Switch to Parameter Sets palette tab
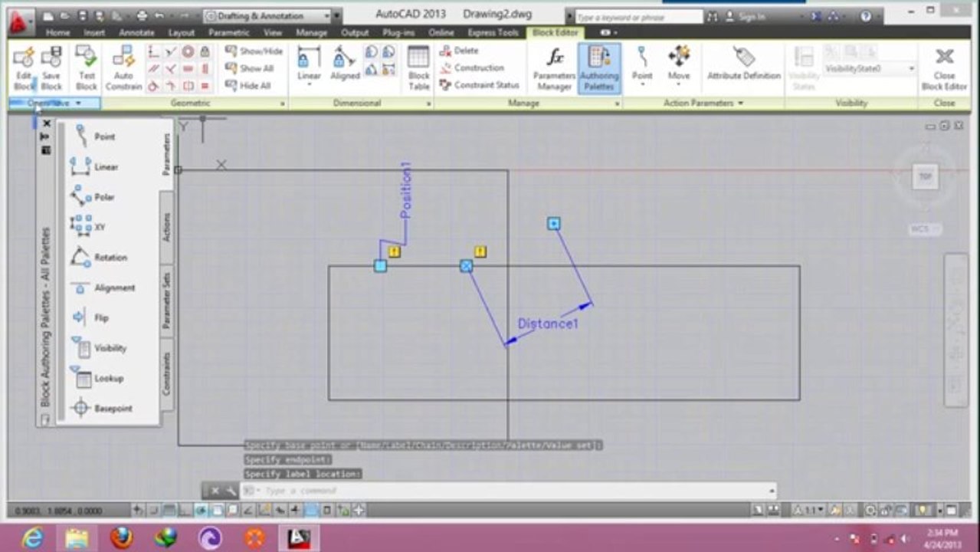Screen dimensions: 980x552 (x=167, y=301)
